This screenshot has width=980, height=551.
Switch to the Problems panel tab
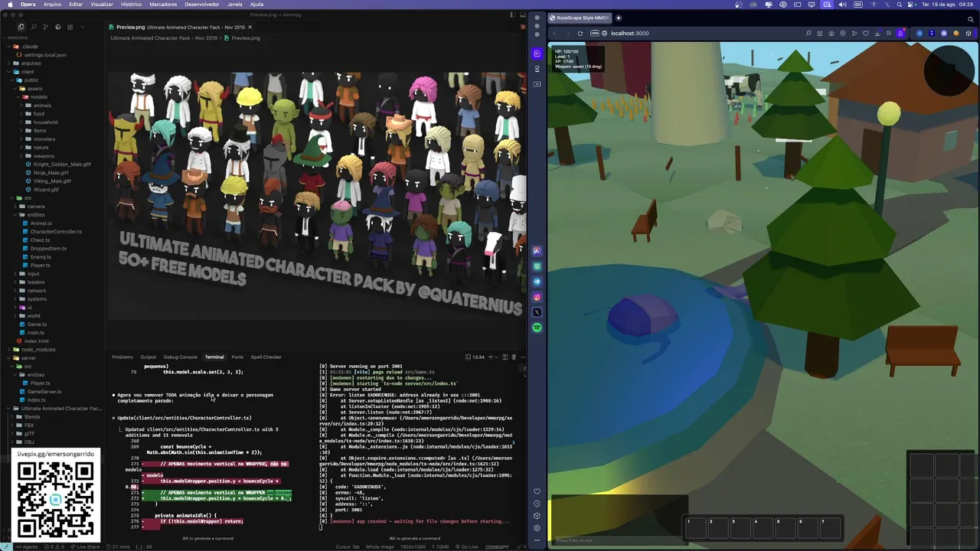point(122,357)
